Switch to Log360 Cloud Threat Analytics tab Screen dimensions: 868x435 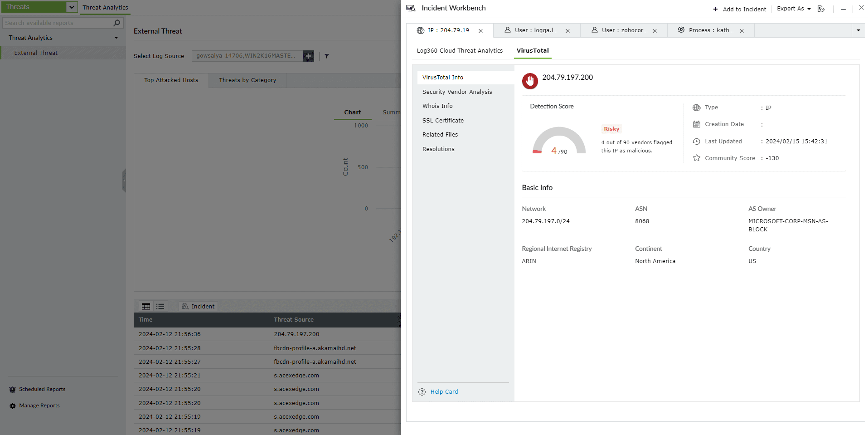coord(460,51)
